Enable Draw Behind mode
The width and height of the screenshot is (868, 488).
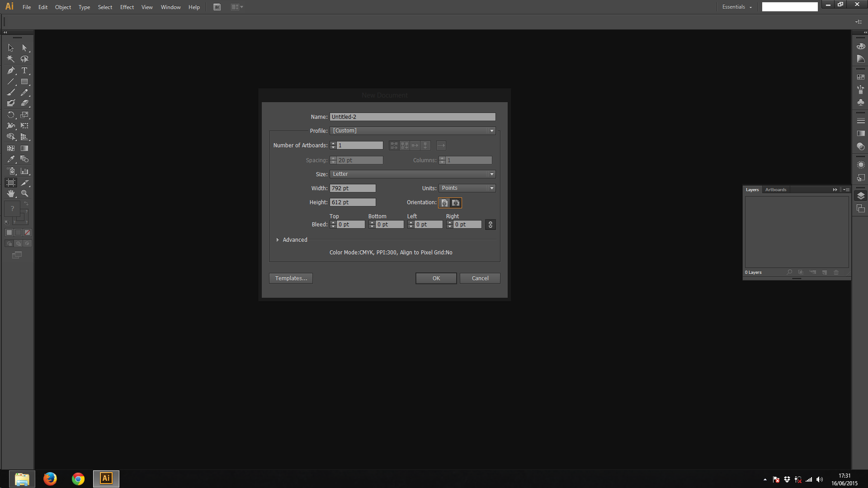coord(19,244)
